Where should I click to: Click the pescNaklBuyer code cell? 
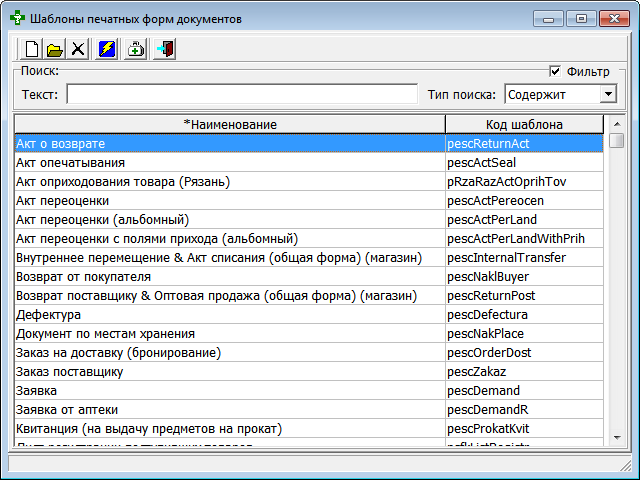pyautogui.click(x=524, y=277)
